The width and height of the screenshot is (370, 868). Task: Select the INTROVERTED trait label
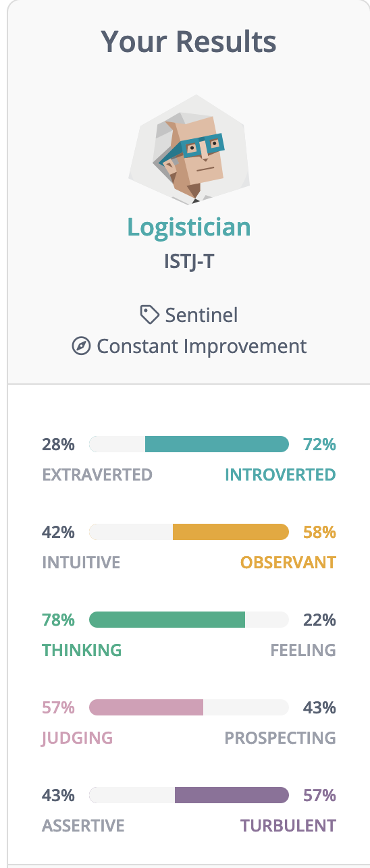coord(280,474)
